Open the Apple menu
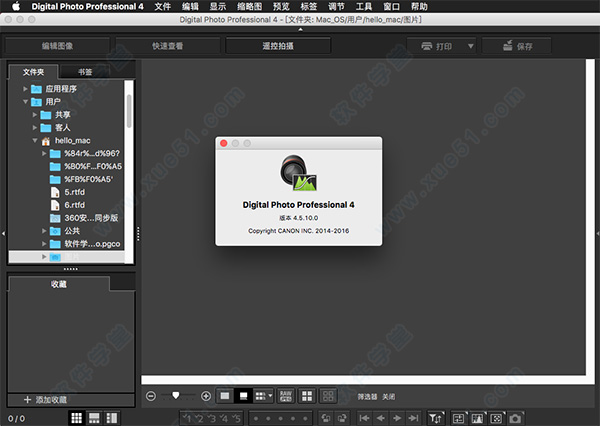Screen dimensions: 600x426 (x=16, y=7)
